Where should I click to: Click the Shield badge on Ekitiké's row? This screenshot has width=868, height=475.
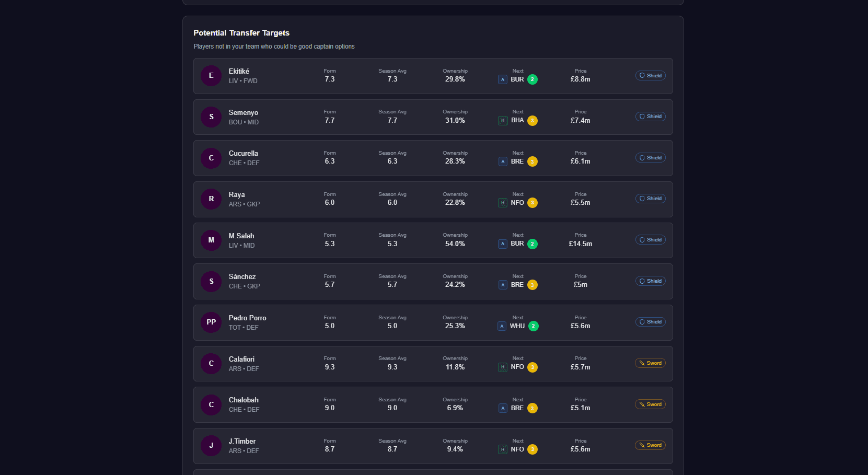(650, 76)
